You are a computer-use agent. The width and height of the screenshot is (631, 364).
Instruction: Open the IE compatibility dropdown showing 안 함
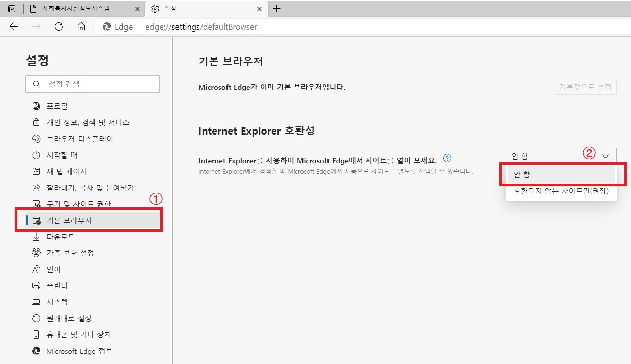tap(561, 156)
